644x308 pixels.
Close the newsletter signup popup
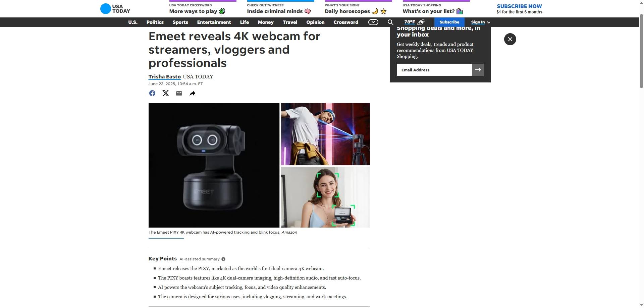(510, 39)
